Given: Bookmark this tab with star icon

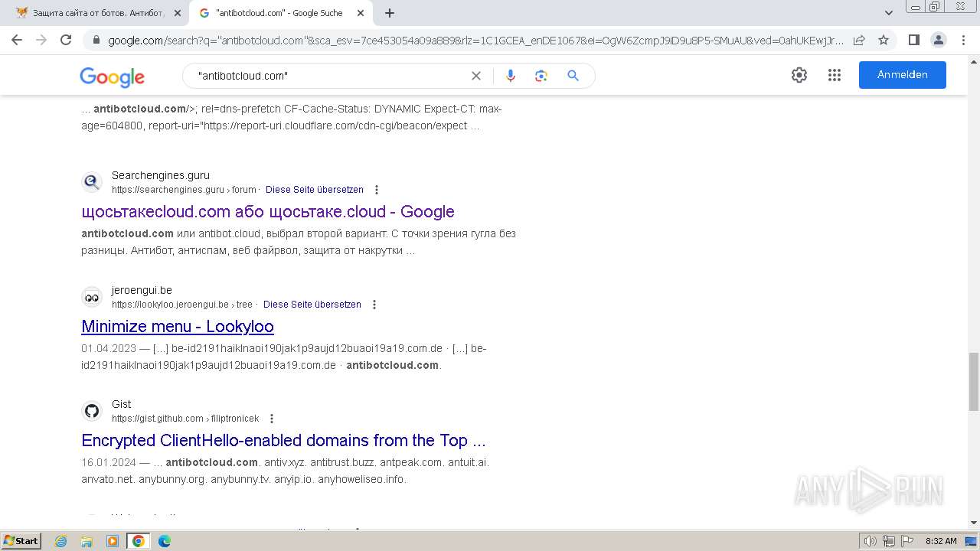Looking at the screenshot, I should (884, 40).
